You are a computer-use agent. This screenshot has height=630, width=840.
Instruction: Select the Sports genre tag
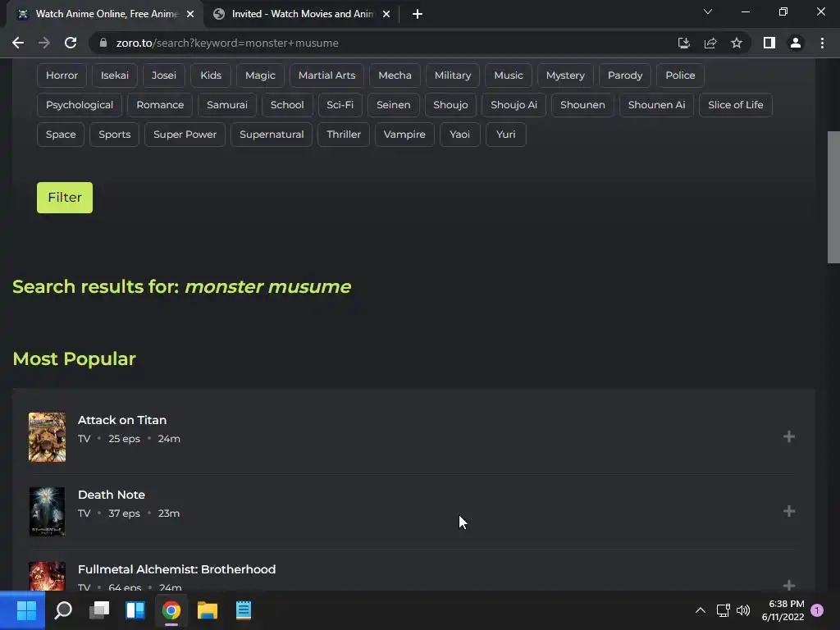115,135
